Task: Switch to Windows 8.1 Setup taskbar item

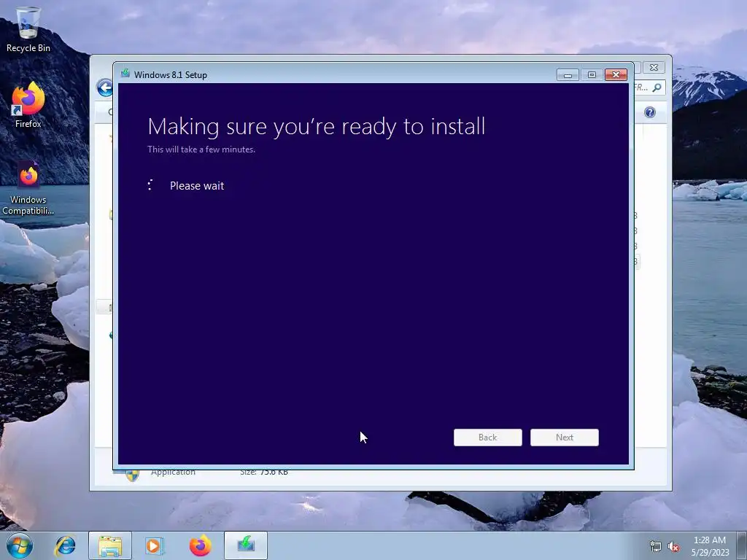Action: [246, 545]
